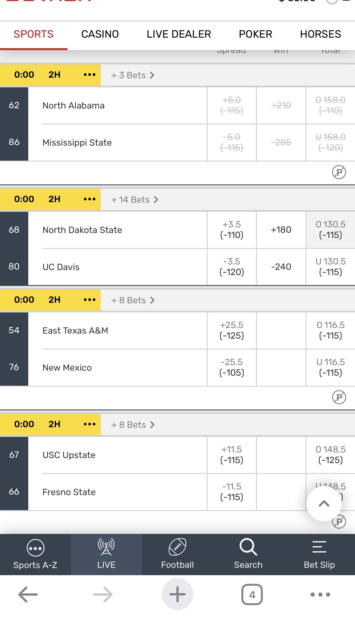The height and width of the screenshot is (644, 355).
Task: Open three-dot options for USC Upstate game
Action: (x=89, y=424)
